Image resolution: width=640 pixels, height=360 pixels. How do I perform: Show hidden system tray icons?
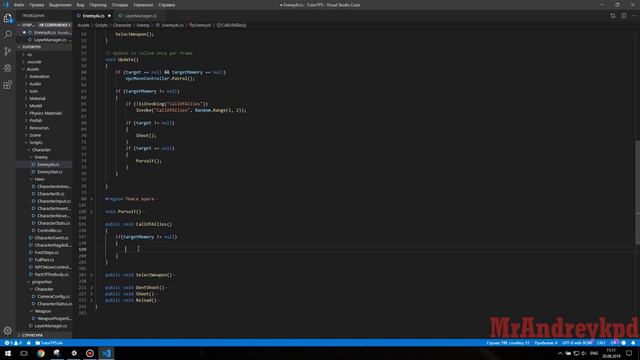pyautogui.click(x=560, y=353)
